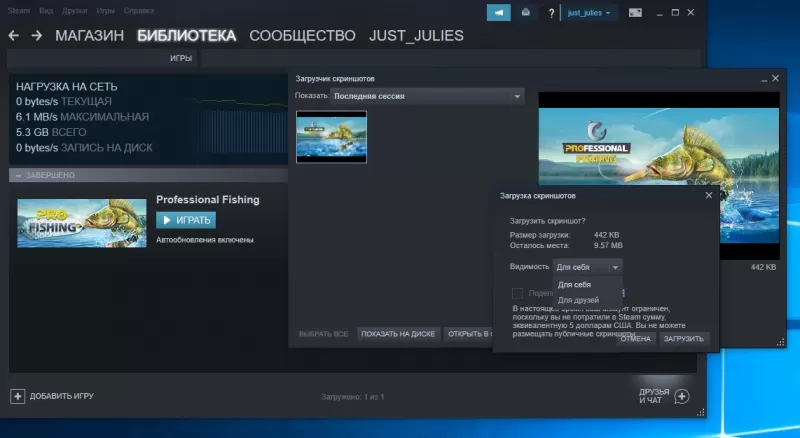Click ДОБАВИТЬ ИГРУ label

[62, 396]
